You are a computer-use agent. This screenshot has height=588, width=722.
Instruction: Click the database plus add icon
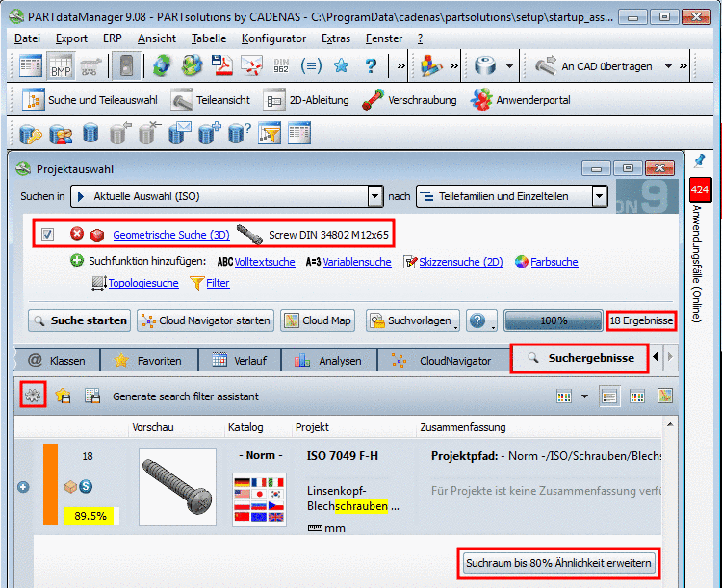point(210,134)
